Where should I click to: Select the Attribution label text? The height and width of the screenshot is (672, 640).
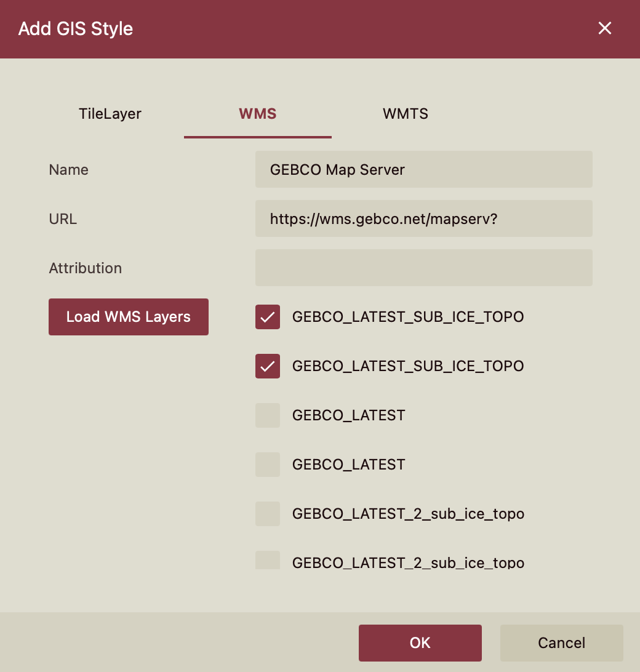pos(85,268)
